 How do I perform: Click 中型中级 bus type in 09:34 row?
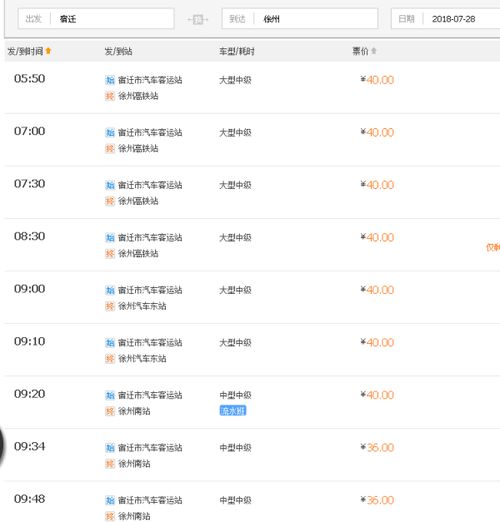tap(235, 448)
